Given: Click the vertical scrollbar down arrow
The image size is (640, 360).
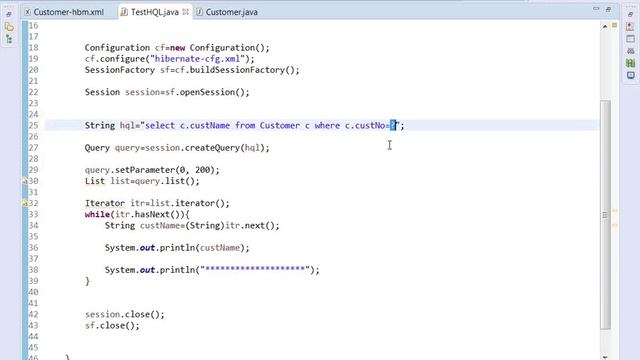Looking at the screenshot, I should [605, 357].
